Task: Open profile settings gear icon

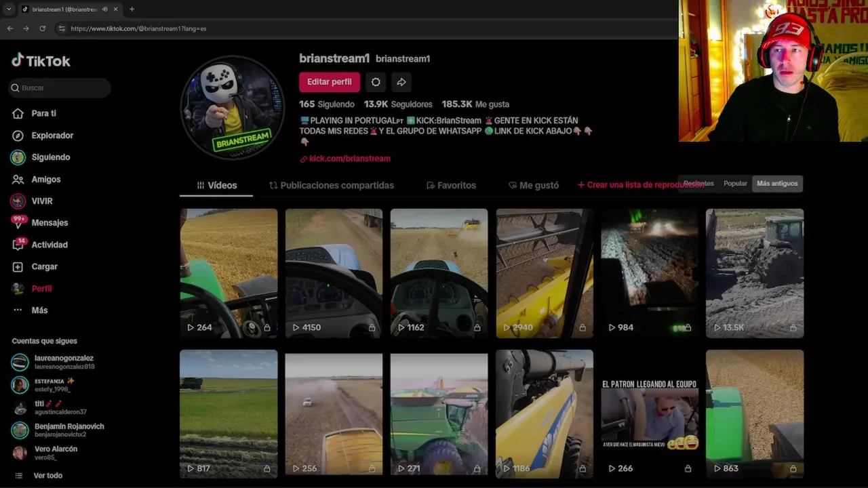Action: 376,82
